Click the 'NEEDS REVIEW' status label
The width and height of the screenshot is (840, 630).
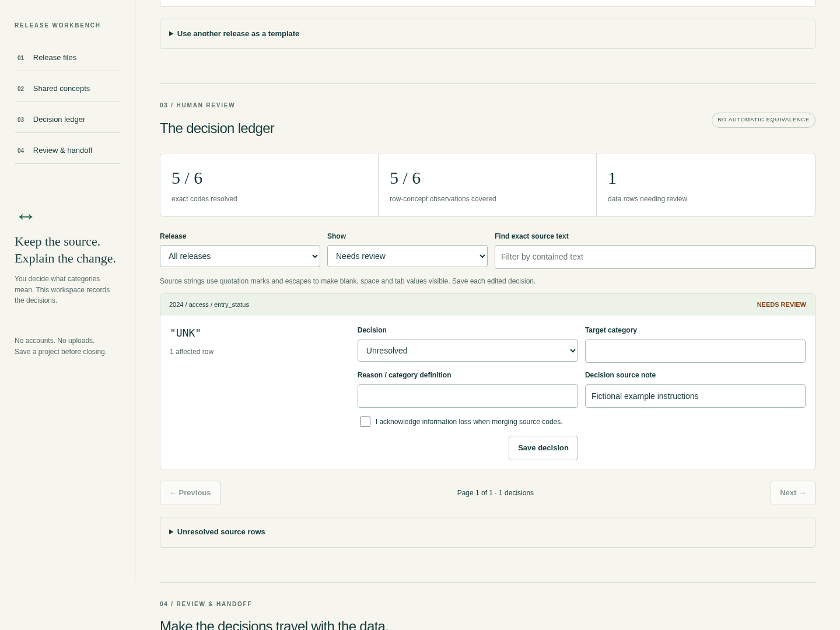(782, 304)
